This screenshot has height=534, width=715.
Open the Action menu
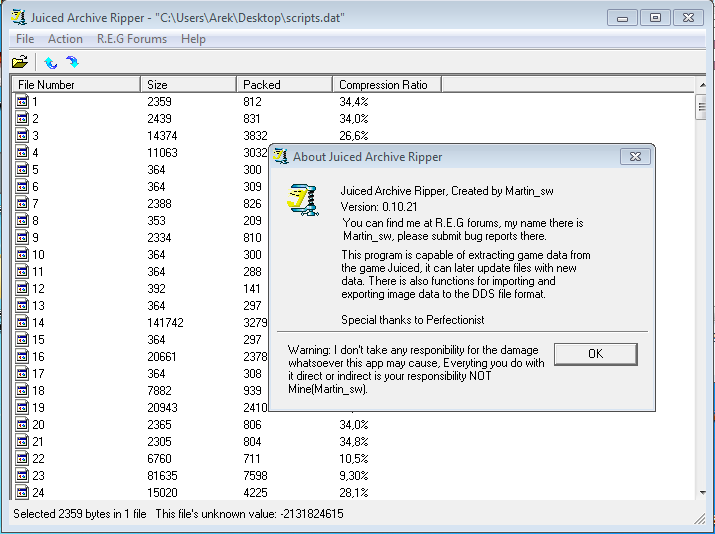pyautogui.click(x=65, y=39)
